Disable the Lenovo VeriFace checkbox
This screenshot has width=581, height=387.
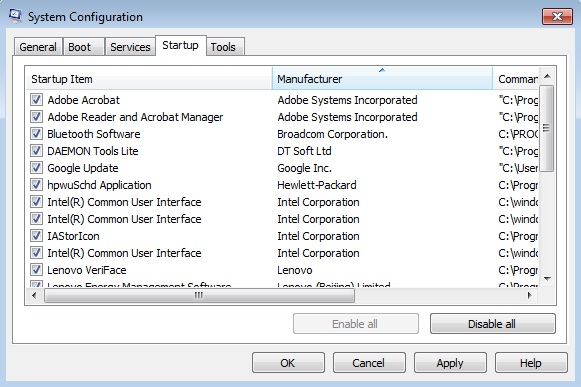pos(36,270)
